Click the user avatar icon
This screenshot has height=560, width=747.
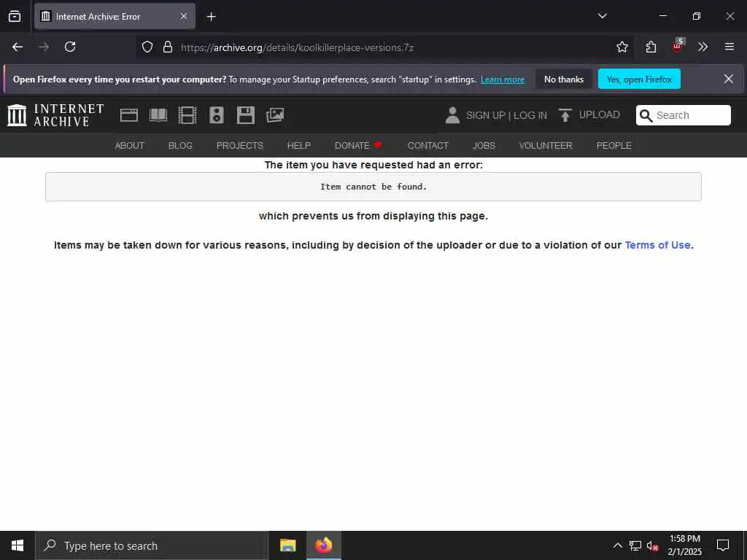pos(452,115)
